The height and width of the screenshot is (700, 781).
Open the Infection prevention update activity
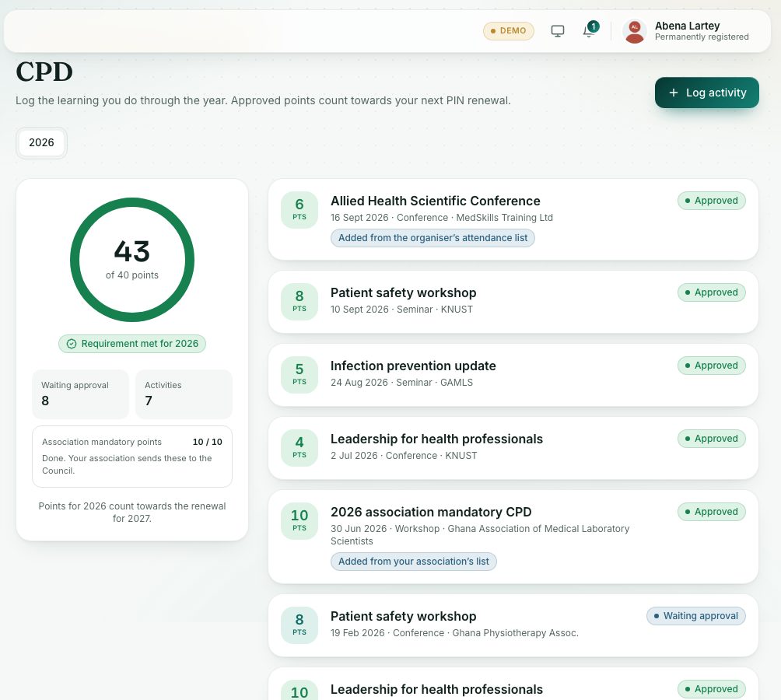coord(513,375)
